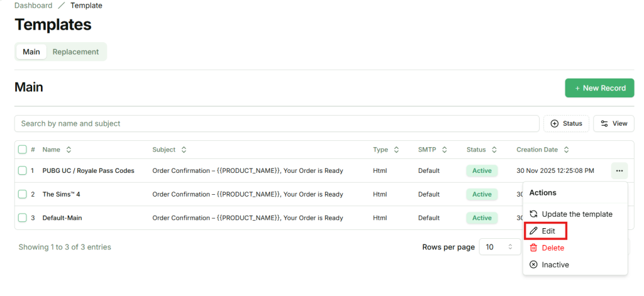Image resolution: width=644 pixels, height=296 pixels.
Task: Sort by Creation Date column arrows
Action: 566,150
